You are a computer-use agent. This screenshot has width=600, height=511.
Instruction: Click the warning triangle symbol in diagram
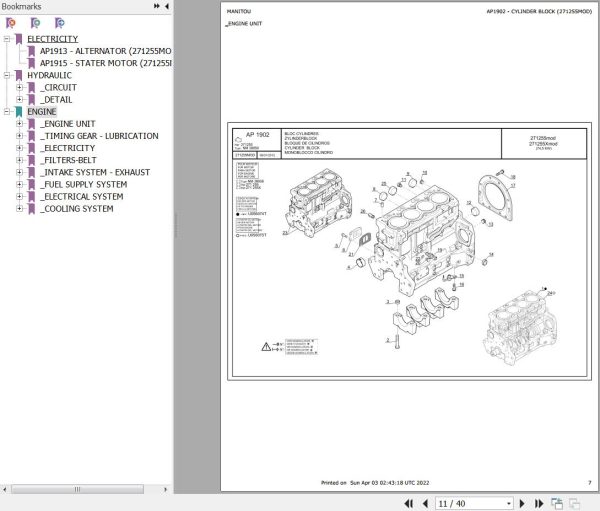266,347
